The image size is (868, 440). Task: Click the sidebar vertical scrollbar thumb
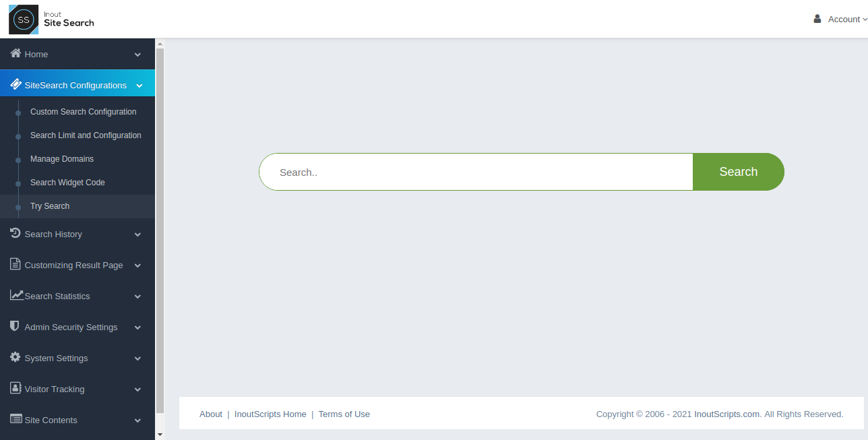pyautogui.click(x=160, y=230)
